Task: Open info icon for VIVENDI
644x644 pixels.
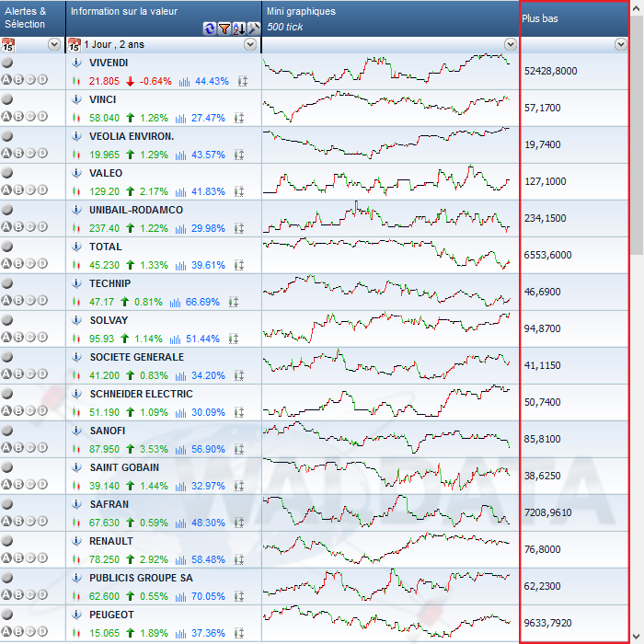Action: point(76,63)
